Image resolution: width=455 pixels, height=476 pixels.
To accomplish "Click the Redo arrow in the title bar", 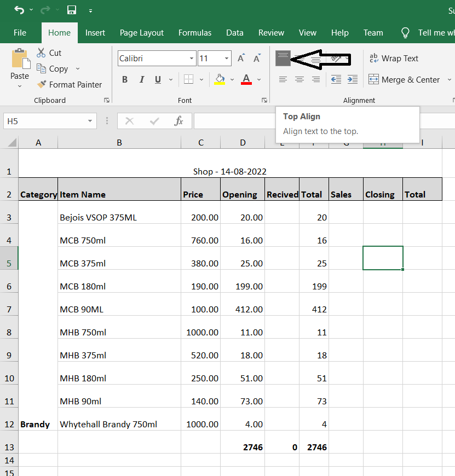I will (x=45, y=10).
